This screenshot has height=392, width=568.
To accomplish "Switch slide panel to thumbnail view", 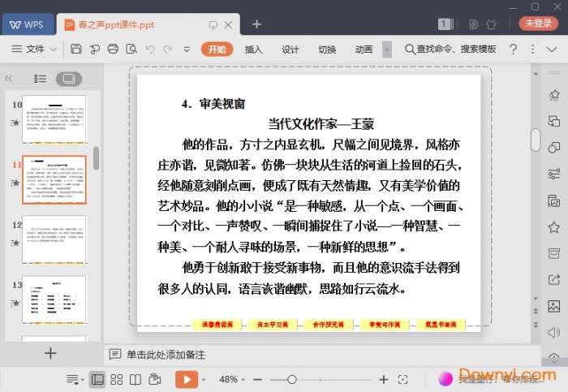I will coord(69,79).
